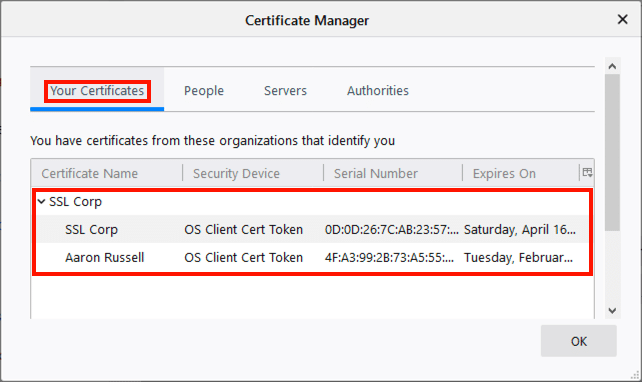Click the vertical scrollbar thumb
The height and width of the screenshot is (382, 642).
click(612, 152)
